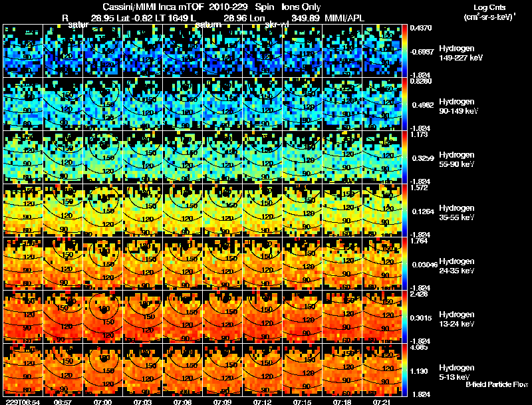Click the '07:06' time axis label

[182, 402]
